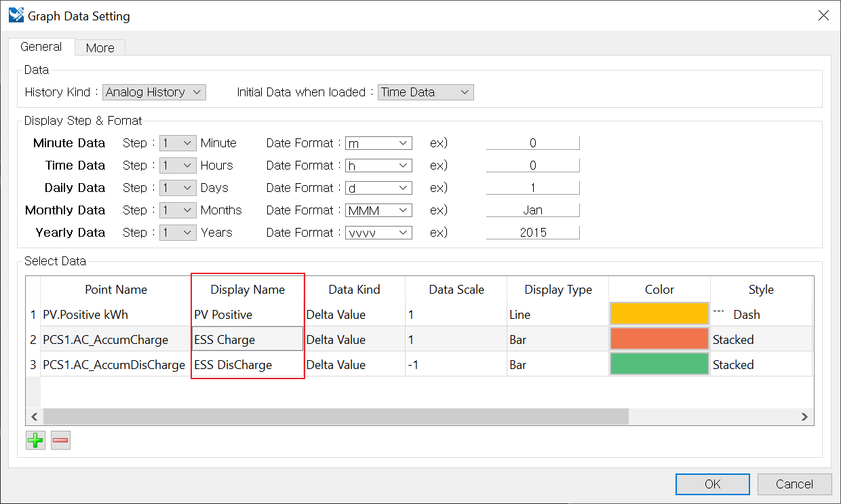
Task: Click Bar display type in ESS DisCharge row
Action: pyautogui.click(x=558, y=364)
